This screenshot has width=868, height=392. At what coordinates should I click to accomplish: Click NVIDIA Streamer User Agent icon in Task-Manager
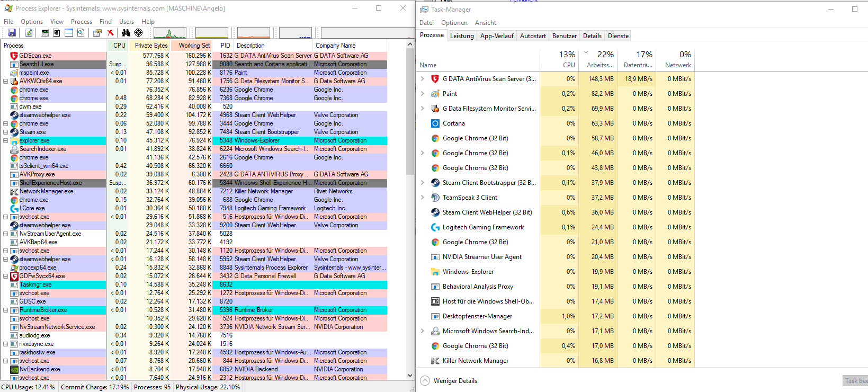(x=435, y=257)
